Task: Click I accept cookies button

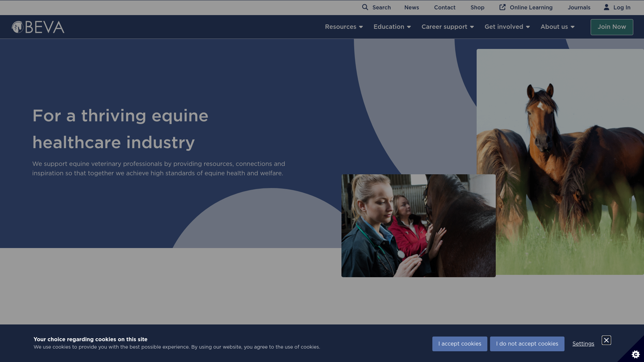Action: [x=460, y=344]
